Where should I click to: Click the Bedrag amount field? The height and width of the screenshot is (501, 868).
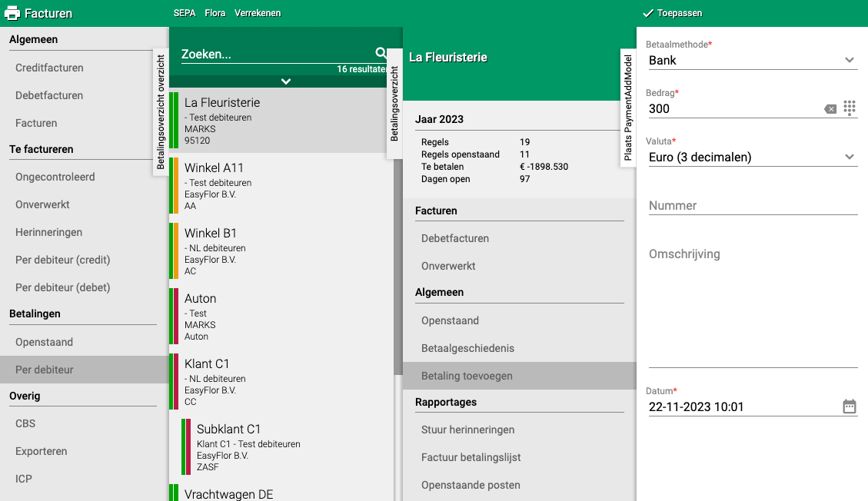click(x=735, y=109)
